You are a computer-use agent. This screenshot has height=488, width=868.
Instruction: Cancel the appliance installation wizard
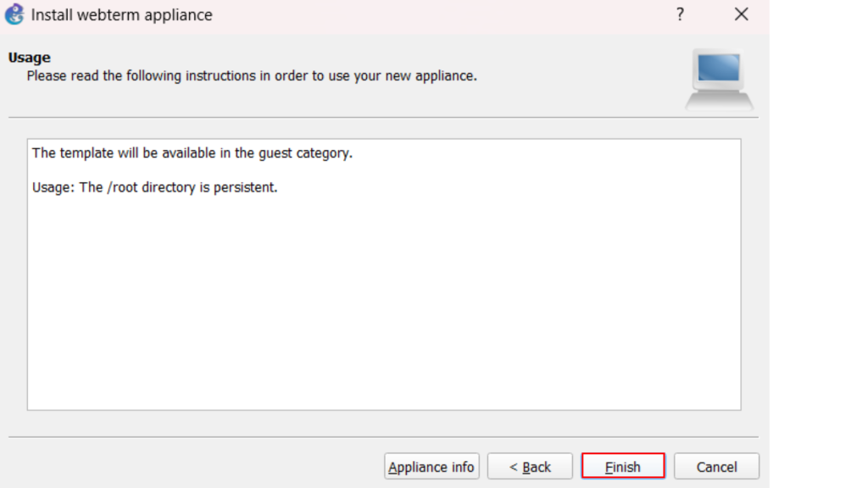pyautogui.click(x=716, y=467)
